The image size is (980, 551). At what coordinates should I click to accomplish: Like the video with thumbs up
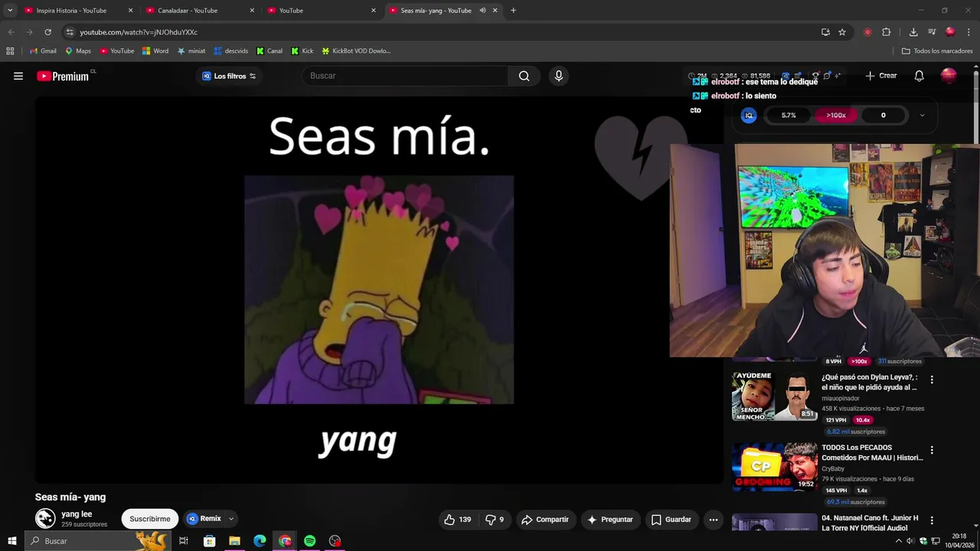(458, 520)
